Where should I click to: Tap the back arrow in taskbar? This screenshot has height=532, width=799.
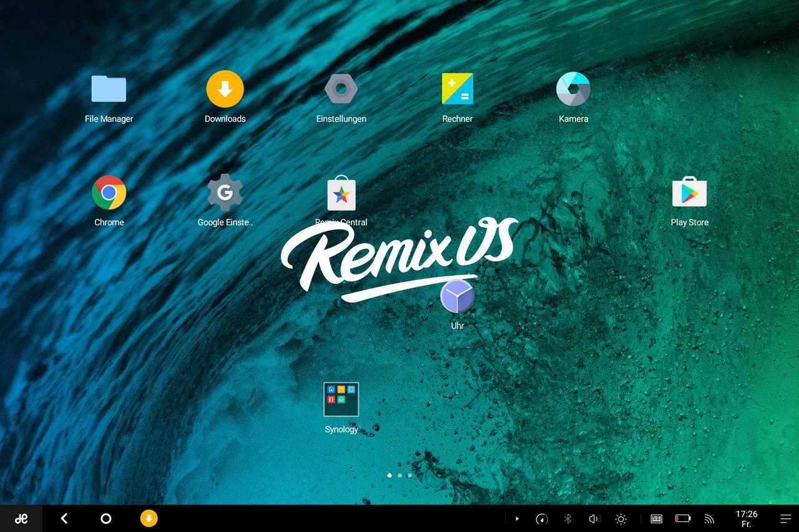(x=64, y=518)
